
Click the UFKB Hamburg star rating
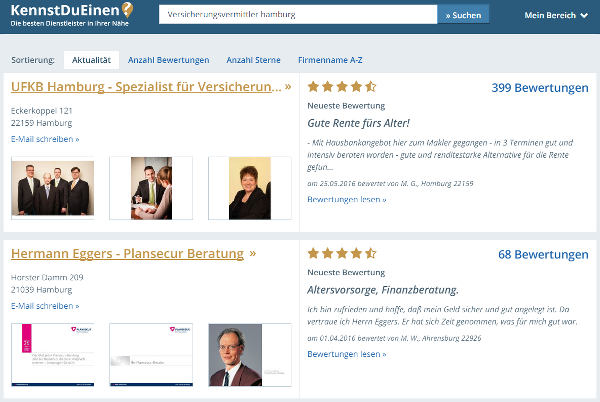click(342, 87)
